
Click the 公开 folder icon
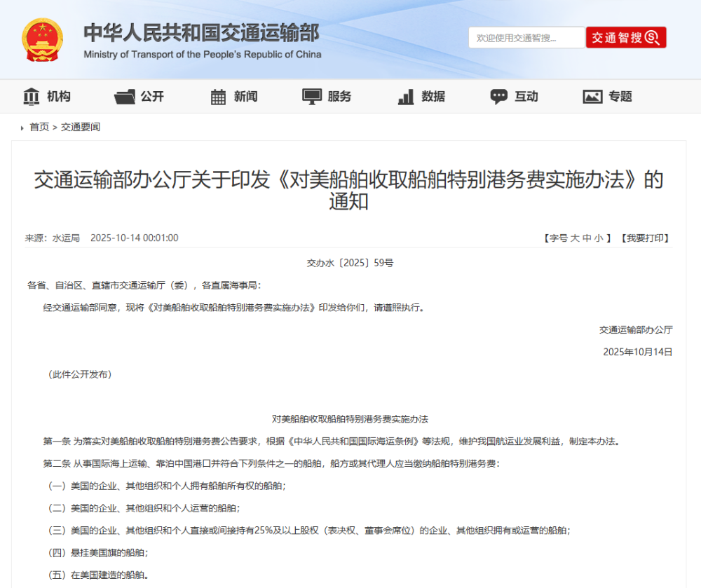point(125,97)
